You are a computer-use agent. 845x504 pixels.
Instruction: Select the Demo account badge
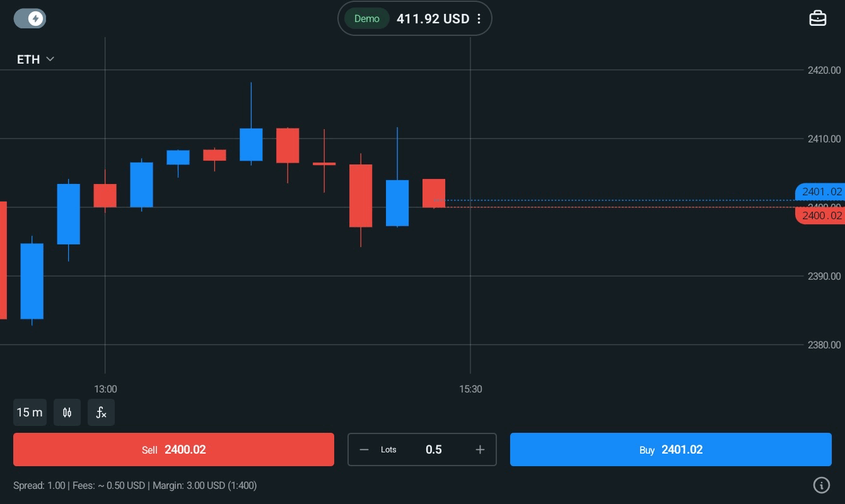pos(367,19)
